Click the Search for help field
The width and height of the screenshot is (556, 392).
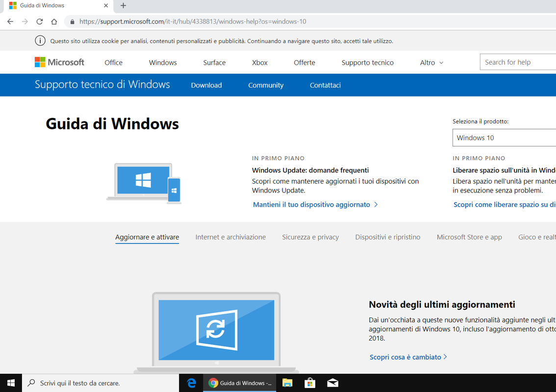518,62
